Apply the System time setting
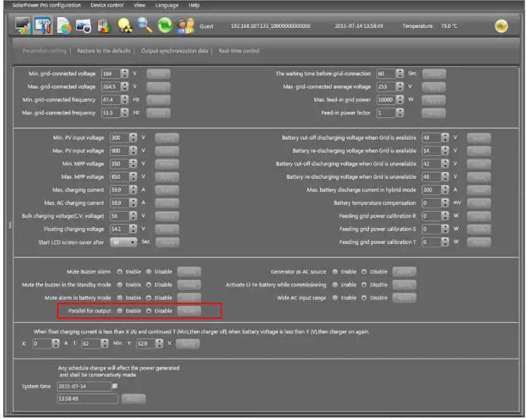The width and height of the screenshot is (527, 420). click(133, 399)
